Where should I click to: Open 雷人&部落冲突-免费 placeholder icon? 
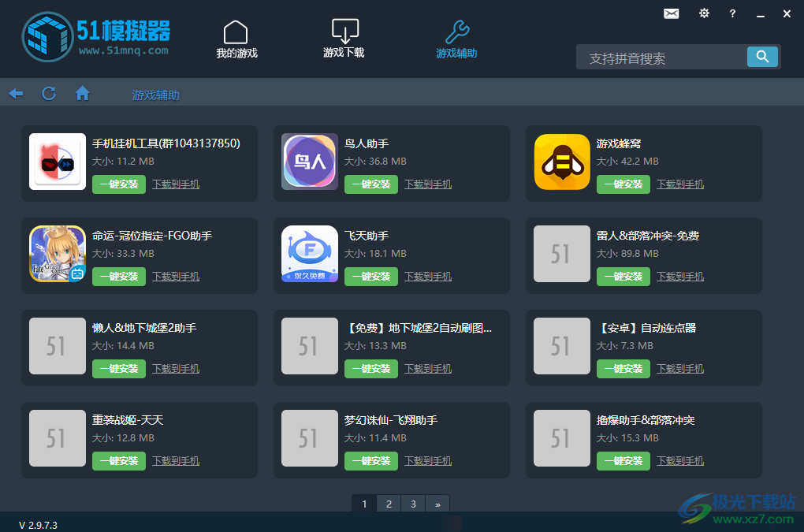tap(562, 254)
